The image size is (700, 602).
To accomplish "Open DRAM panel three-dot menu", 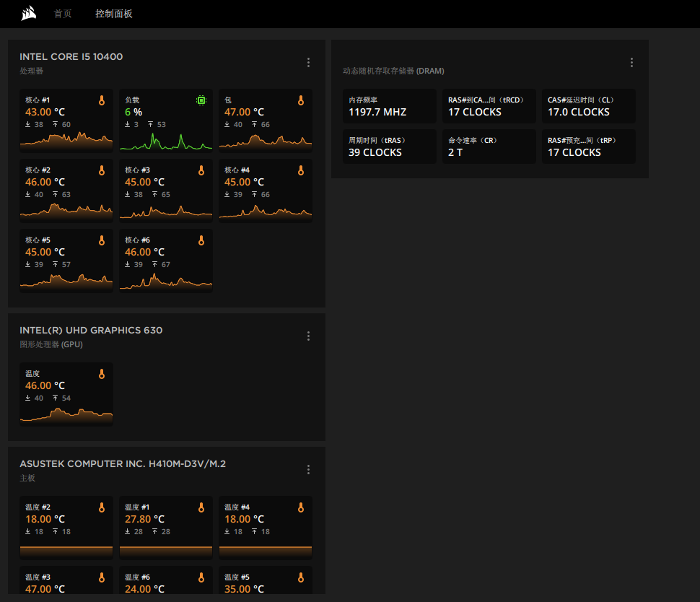I will coord(631,63).
